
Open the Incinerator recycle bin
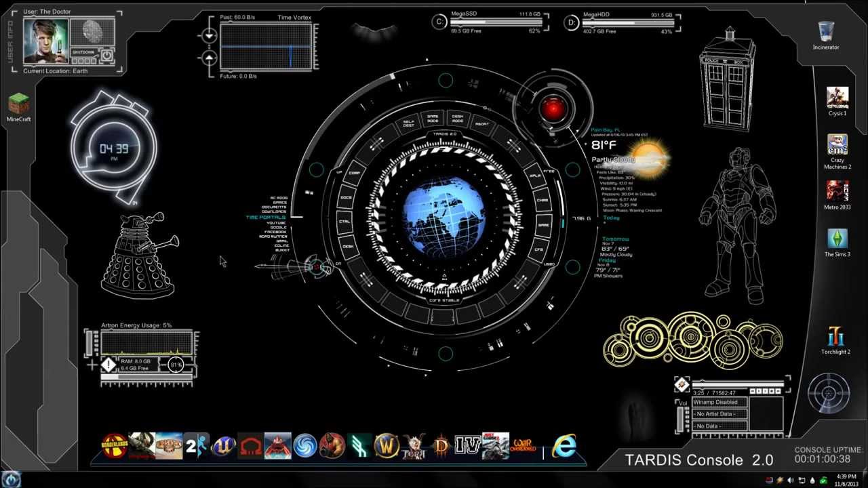point(826,35)
